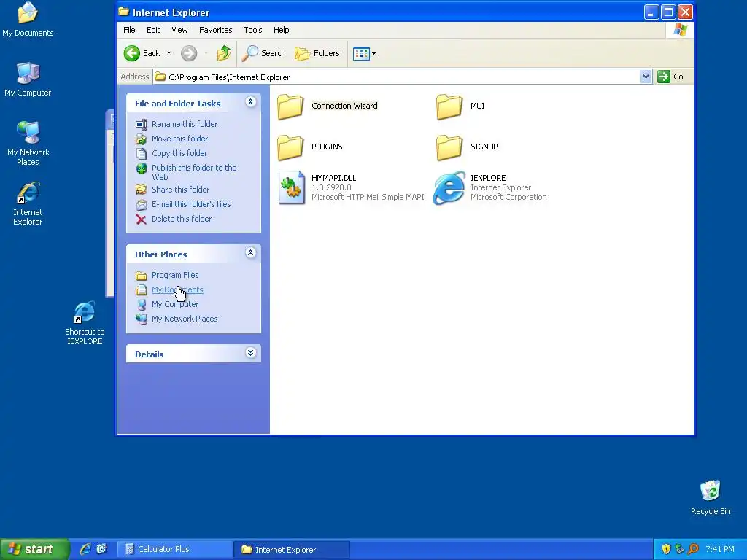
Task: Click My Computer icon in Other Places
Action: (x=142, y=304)
